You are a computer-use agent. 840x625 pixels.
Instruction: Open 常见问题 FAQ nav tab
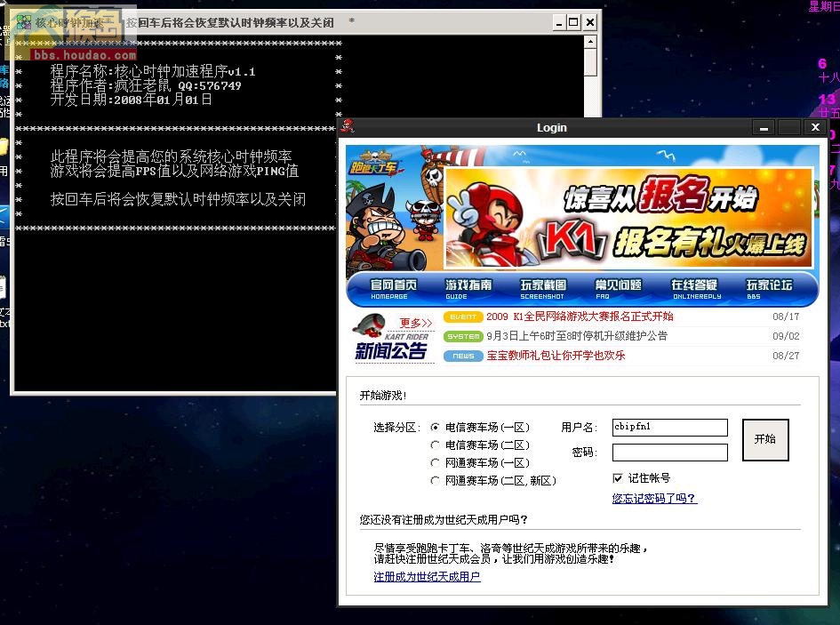pyautogui.click(x=618, y=288)
